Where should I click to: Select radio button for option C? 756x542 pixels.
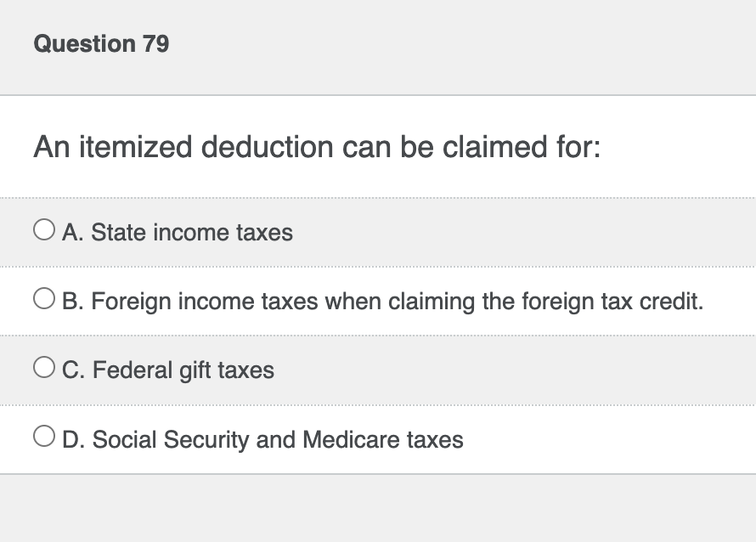coord(42,365)
